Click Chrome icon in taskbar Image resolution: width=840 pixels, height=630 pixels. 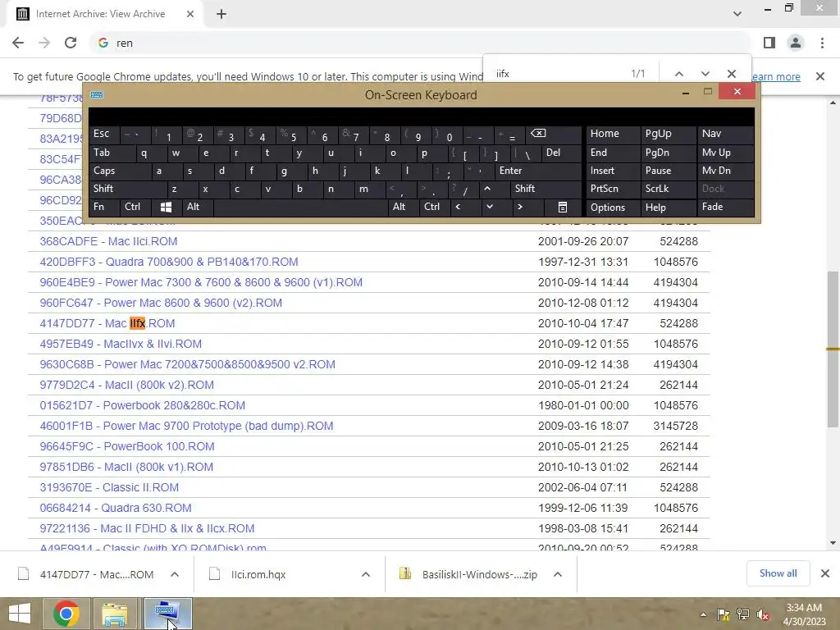66,614
